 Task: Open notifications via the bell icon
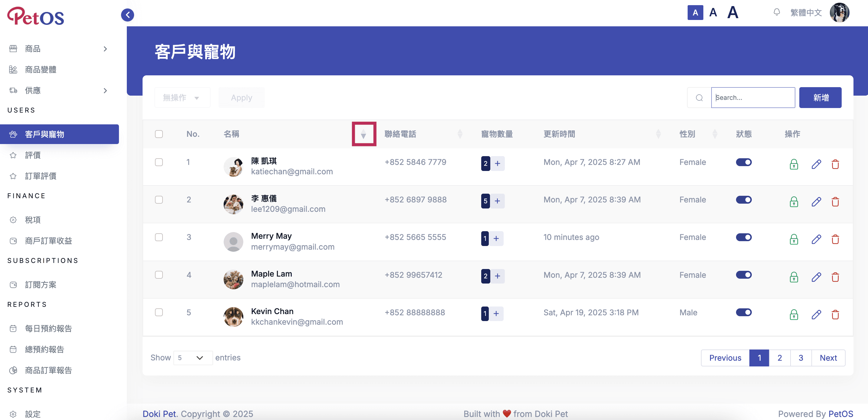(x=776, y=12)
